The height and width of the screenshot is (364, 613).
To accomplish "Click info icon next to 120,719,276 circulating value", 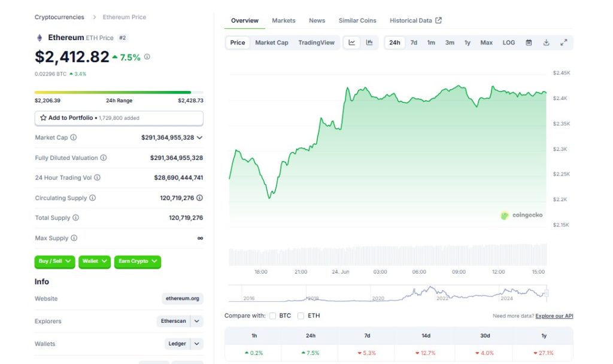I will coord(200,198).
